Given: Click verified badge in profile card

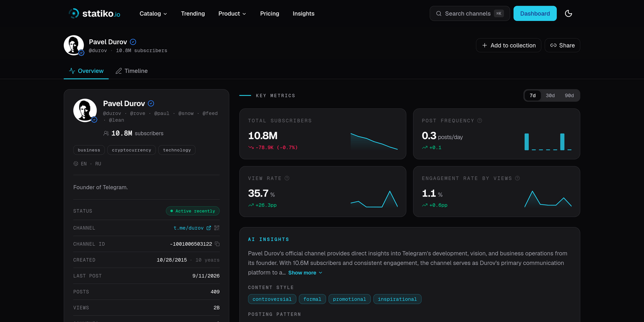Looking at the screenshot, I should pyautogui.click(x=151, y=103).
